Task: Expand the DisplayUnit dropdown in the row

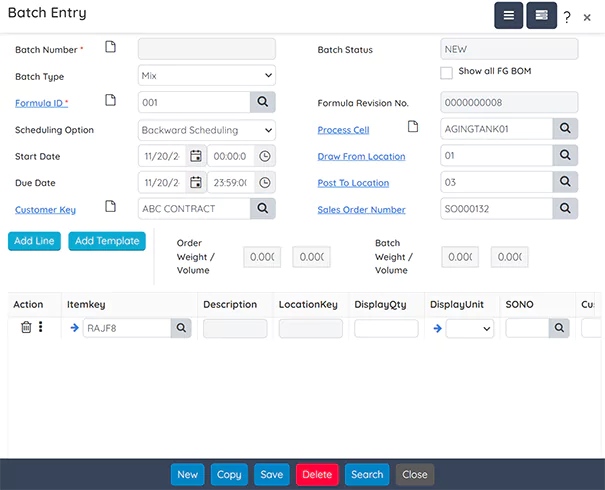Action: tap(470, 328)
